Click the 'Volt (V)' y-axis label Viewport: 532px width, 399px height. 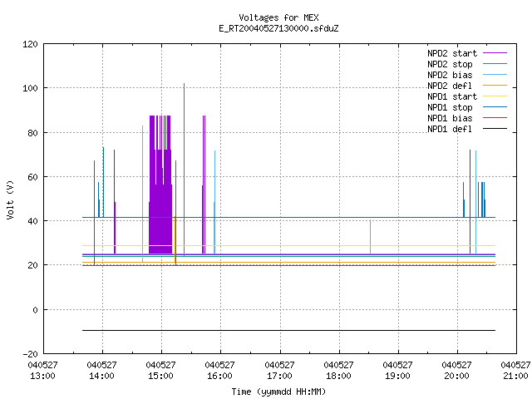[x=10, y=199]
